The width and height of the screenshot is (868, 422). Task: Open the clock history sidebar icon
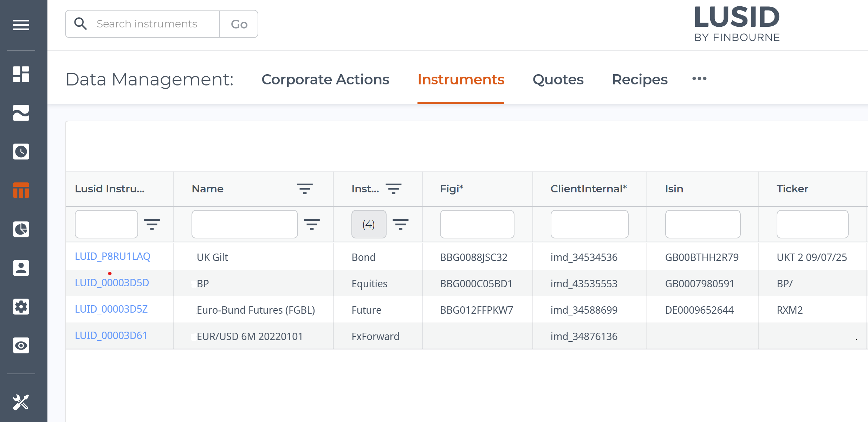point(21,152)
